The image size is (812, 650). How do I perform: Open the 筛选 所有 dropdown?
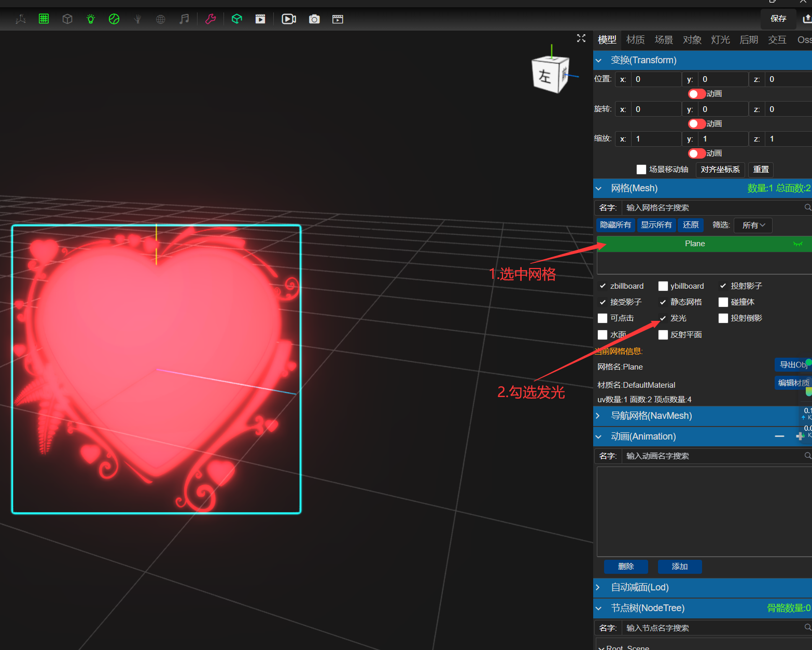coord(753,225)
